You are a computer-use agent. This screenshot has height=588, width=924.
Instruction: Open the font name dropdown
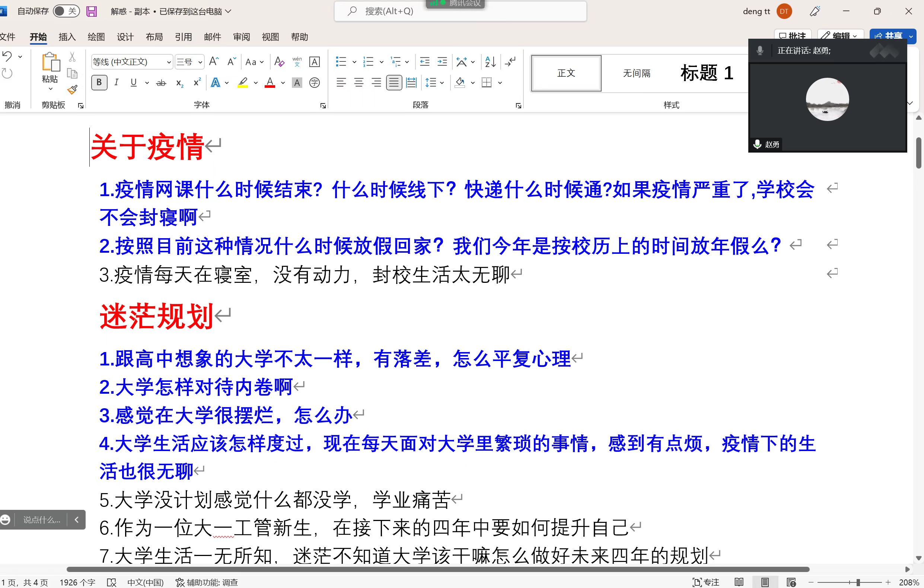click(169, 62)
